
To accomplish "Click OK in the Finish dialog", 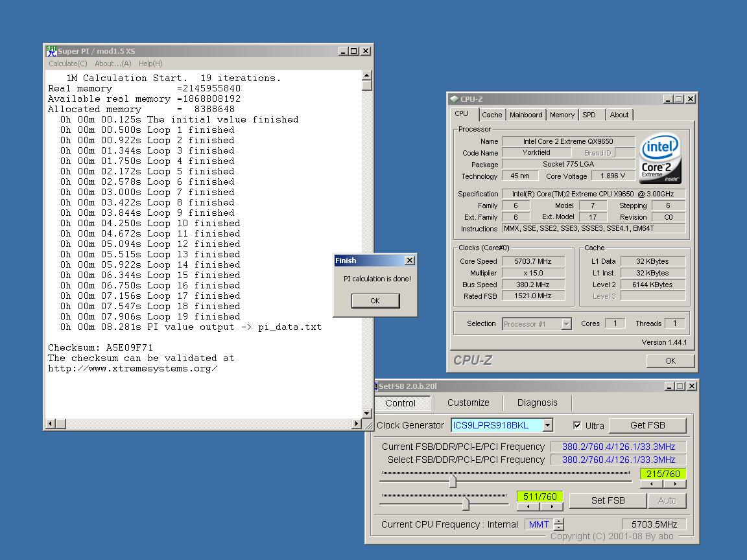I will 375,301.
